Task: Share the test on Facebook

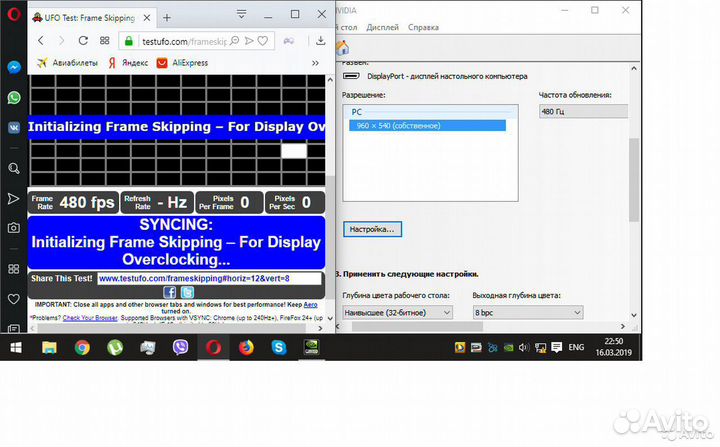Action: coord(170,292)
